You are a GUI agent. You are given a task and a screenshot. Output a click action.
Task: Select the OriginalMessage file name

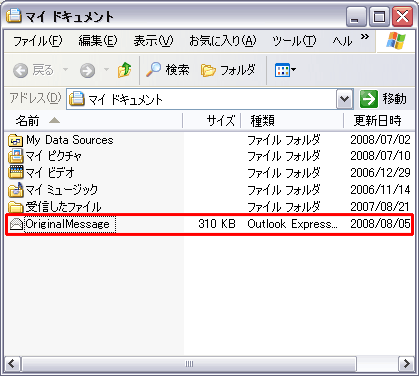pos(67,224)
